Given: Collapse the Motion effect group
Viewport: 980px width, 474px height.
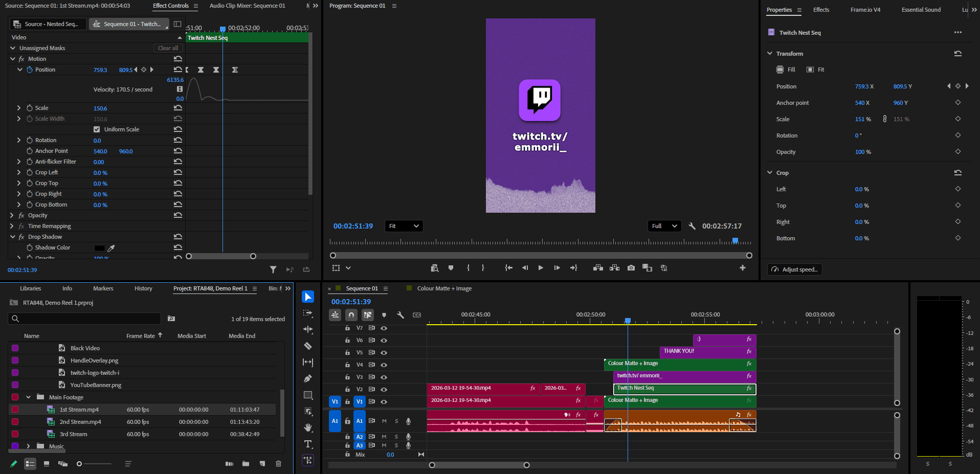Looking at the screenshot, I should click(13, 59).
